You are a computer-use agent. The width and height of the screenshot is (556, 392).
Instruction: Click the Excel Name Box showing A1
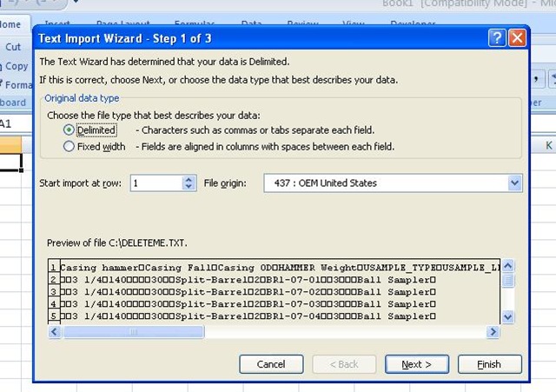14,123
